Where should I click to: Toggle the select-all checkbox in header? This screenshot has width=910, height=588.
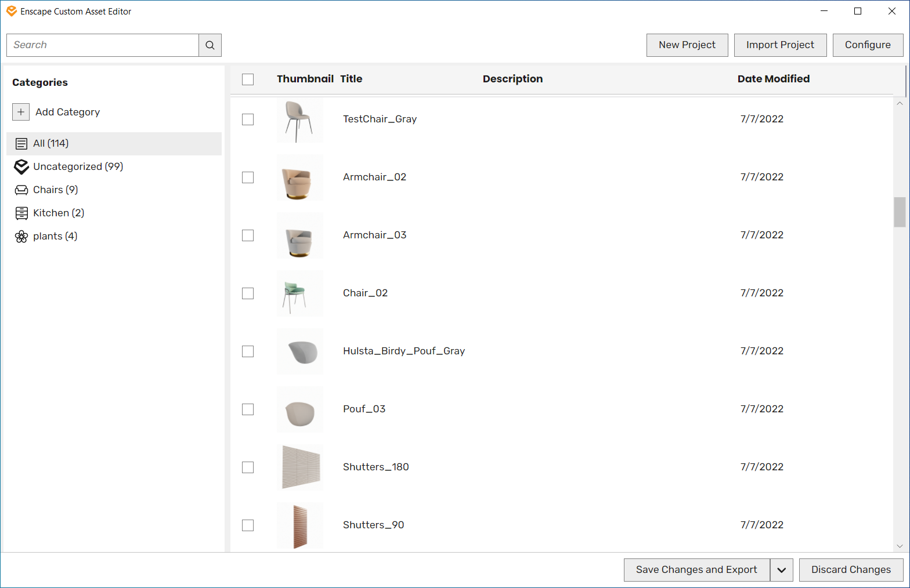click(x=248, y=79)
